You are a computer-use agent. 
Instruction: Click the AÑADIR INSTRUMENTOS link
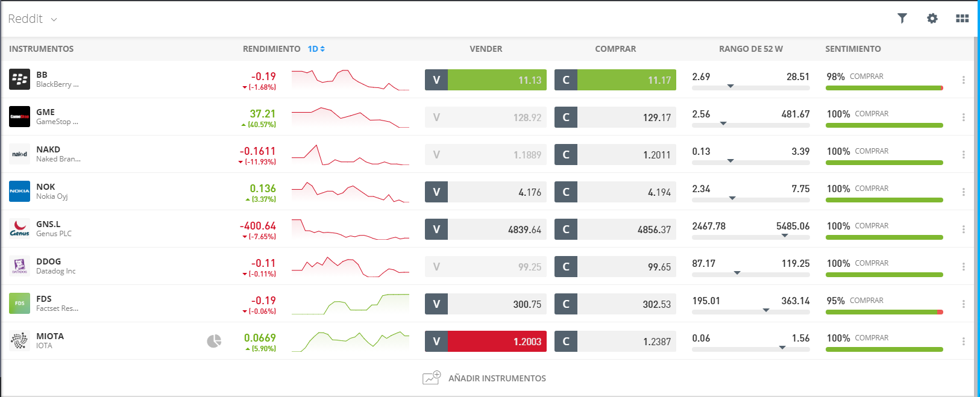[x=497, y=378]
